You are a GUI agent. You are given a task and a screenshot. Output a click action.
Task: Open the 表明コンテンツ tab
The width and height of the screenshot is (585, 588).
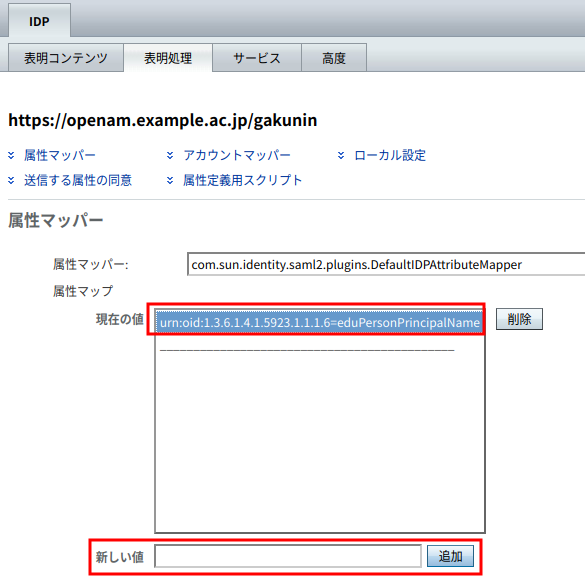tap(66, 58)
